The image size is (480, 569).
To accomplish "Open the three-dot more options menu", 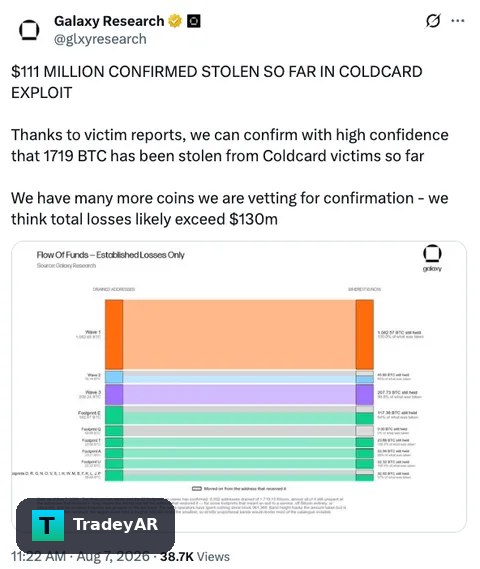I will pyautogui.click(x=458, y=21).
